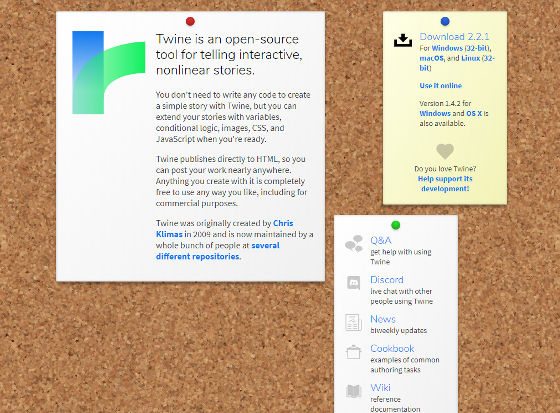Image resolution: width=560 pixels, height=413 pixels.
Task: Click the heart icon on yellow note
Action: (x=445, y=151)
